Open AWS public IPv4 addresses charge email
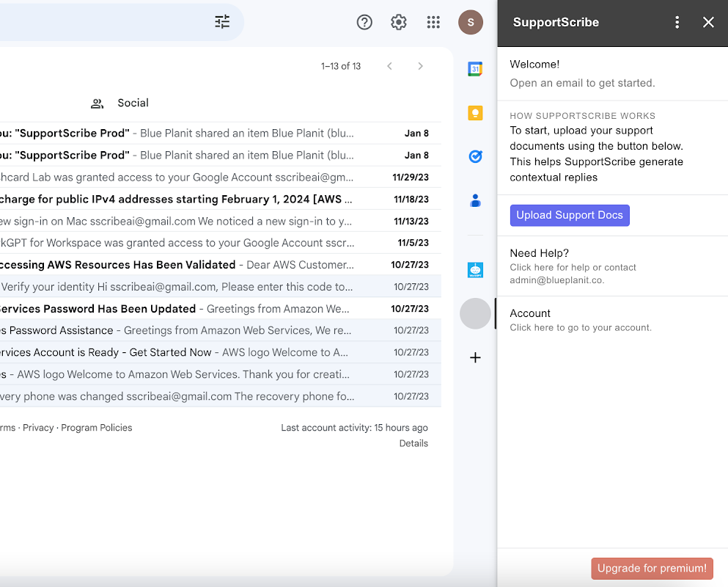The width and height of the screenshot is (728, 587). pyautogui.click(x=221, y=199)
